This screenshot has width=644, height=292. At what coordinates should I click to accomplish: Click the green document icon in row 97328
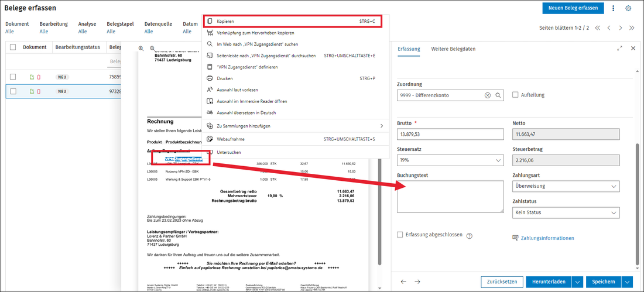(32, 91)
